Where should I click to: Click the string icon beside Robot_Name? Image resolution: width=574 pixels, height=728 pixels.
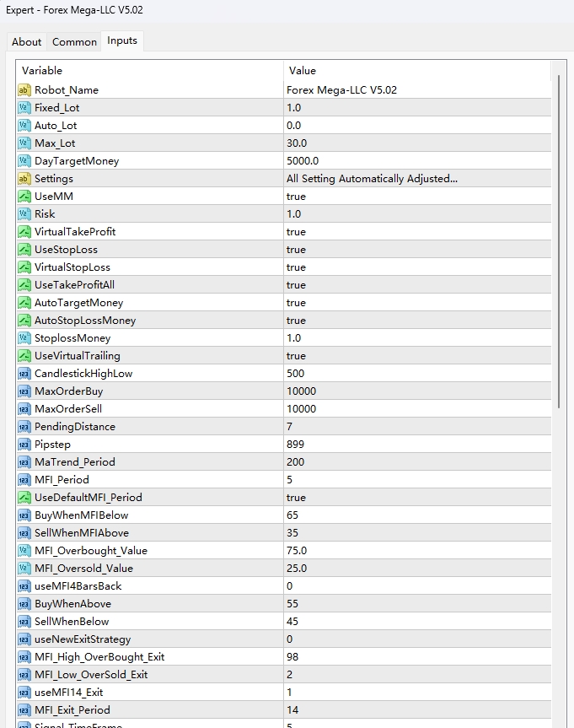24,90
